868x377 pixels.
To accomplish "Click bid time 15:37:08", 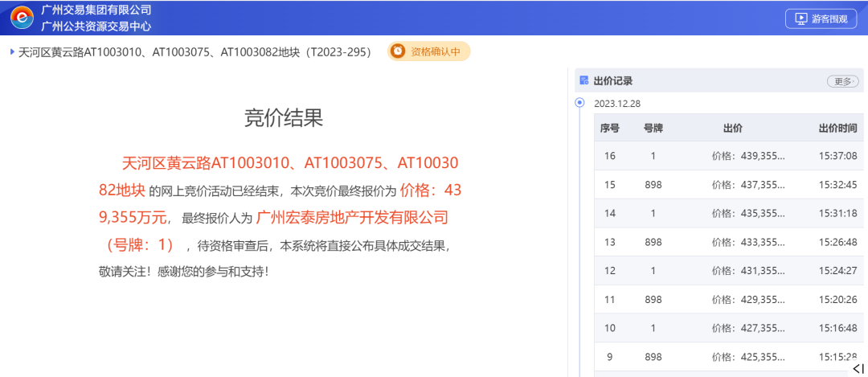I will [x=837, y=156].
